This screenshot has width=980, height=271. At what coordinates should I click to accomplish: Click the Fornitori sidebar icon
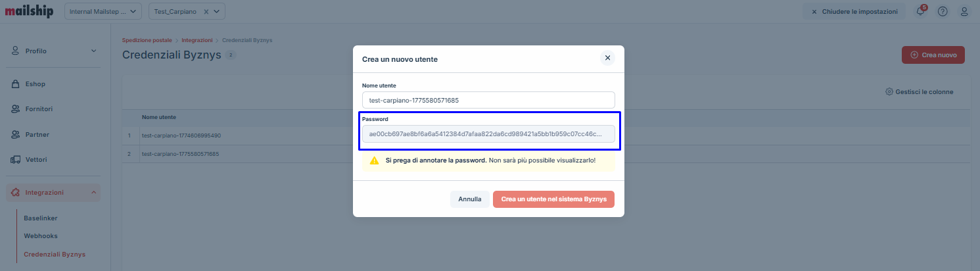click(x=16, y=109)
